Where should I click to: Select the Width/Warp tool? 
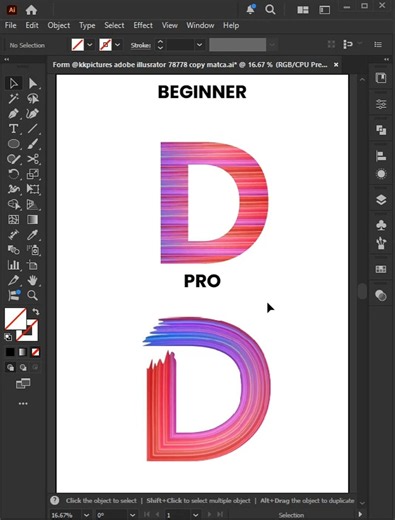(14, 189)
